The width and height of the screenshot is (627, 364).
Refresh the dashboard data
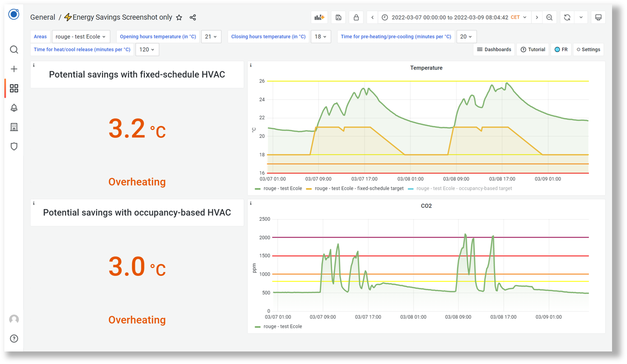click(x=567, y=17)
